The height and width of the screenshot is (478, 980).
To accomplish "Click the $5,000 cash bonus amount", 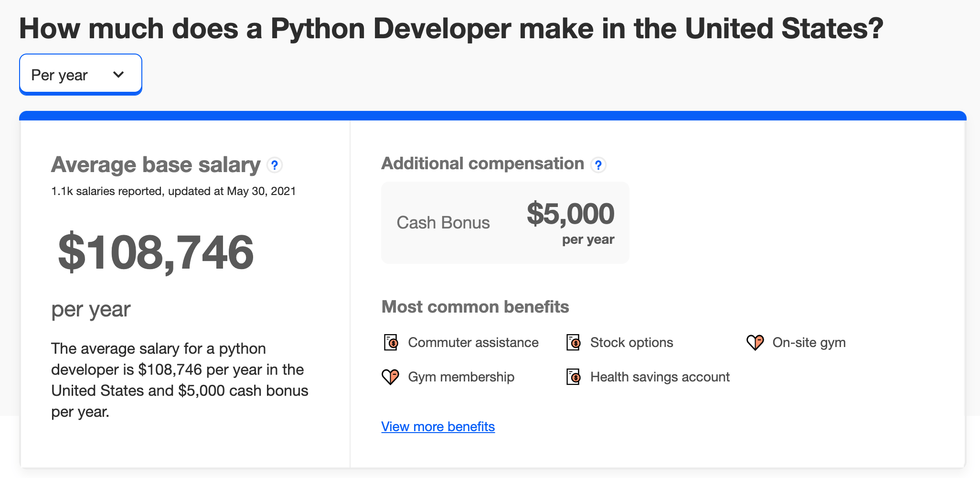I will click(571, 213).
